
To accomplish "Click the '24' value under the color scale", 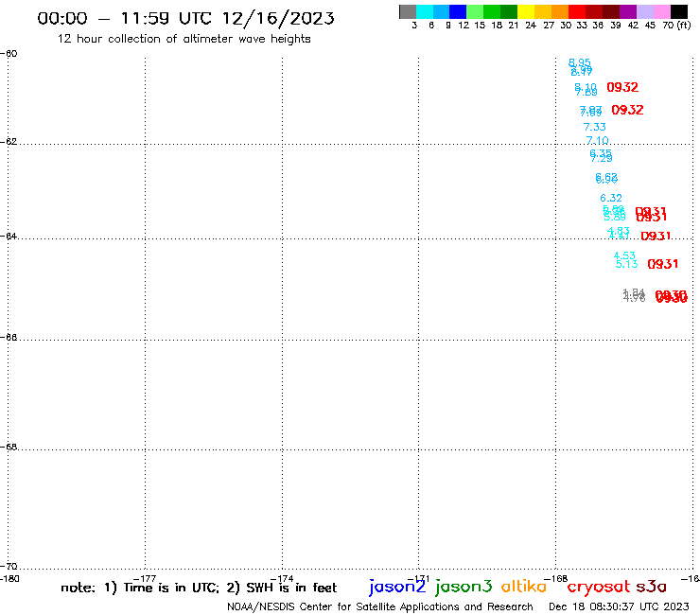I will click(x=531, y=26).
